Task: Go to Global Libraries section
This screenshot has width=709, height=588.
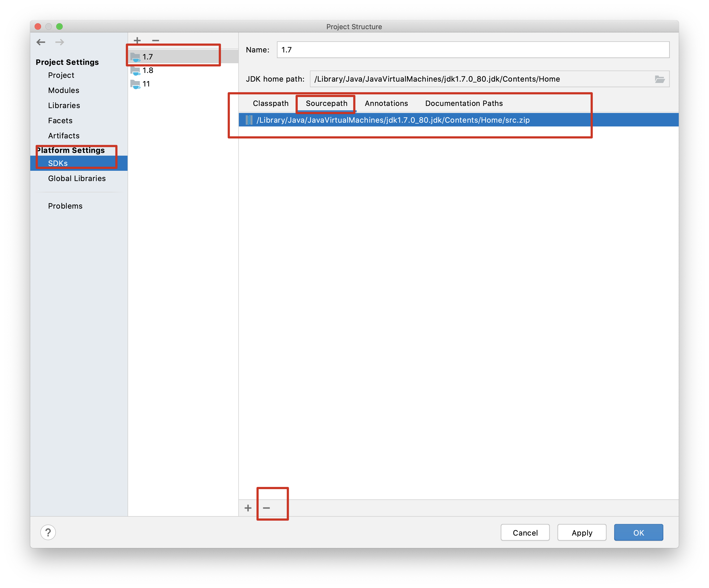Action: tap(77, 178)
